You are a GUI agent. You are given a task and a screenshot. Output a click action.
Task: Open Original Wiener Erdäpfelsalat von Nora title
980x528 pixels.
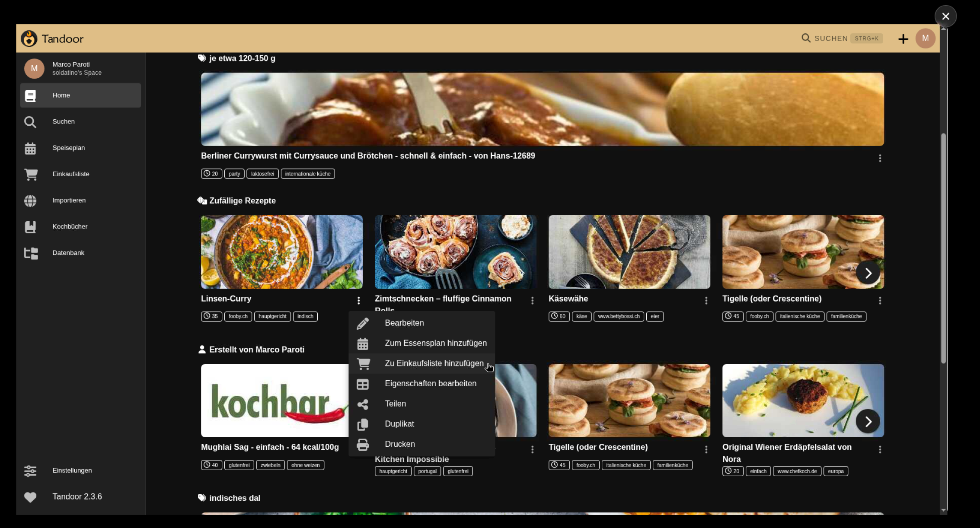pos(787,453)
